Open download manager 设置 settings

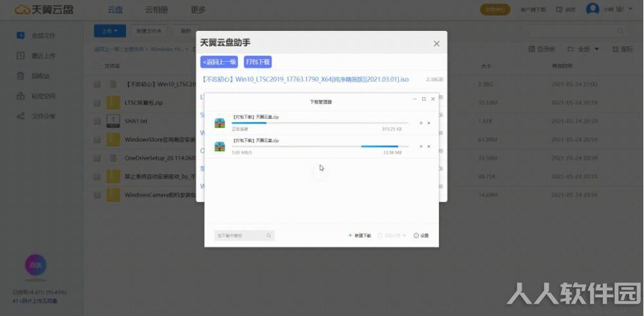click(421, 236)
